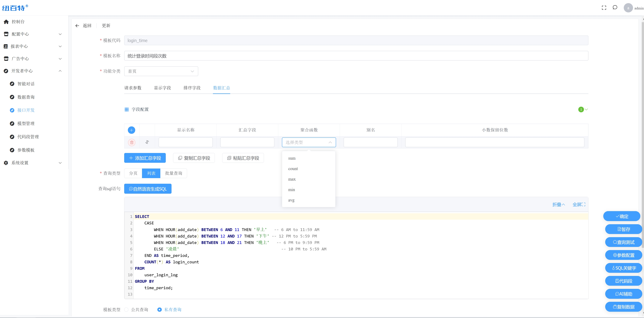The image size is (644, 318).
Task: Click the 模板名称 input field
Action: [356, 56]
